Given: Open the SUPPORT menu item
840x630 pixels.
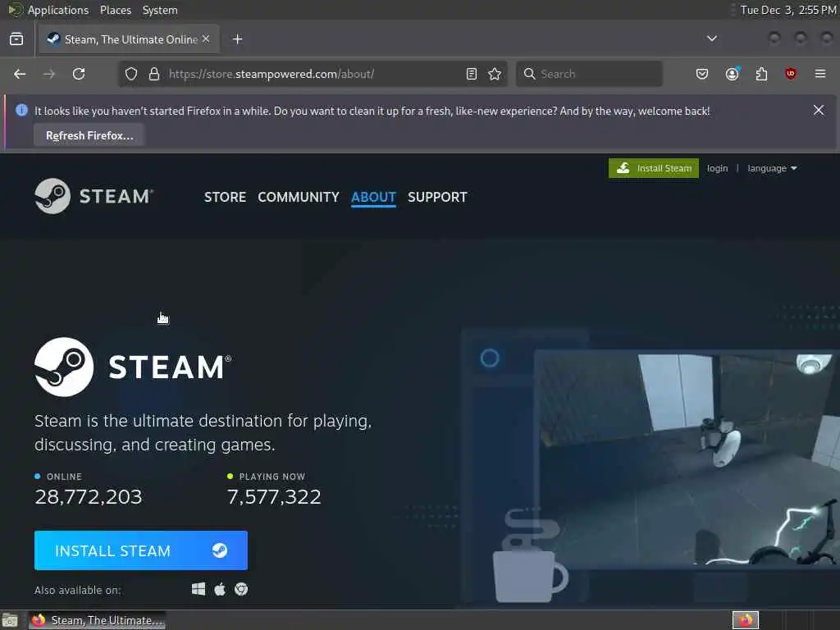Looking at the screenshot, I should pyautogui.click(x=437, y=197).
